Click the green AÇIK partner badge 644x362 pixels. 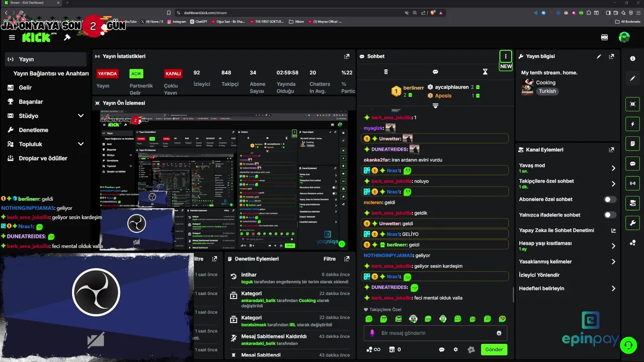(136, 73)
